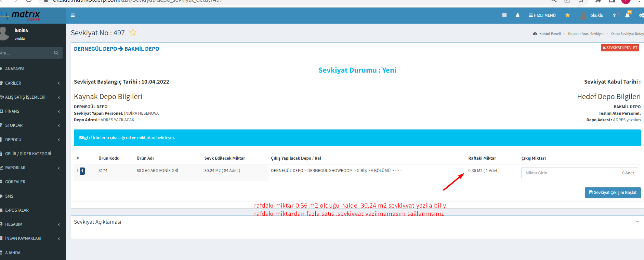Expand the RAPORLAR sidebar menu

click(x=31, y=168)
